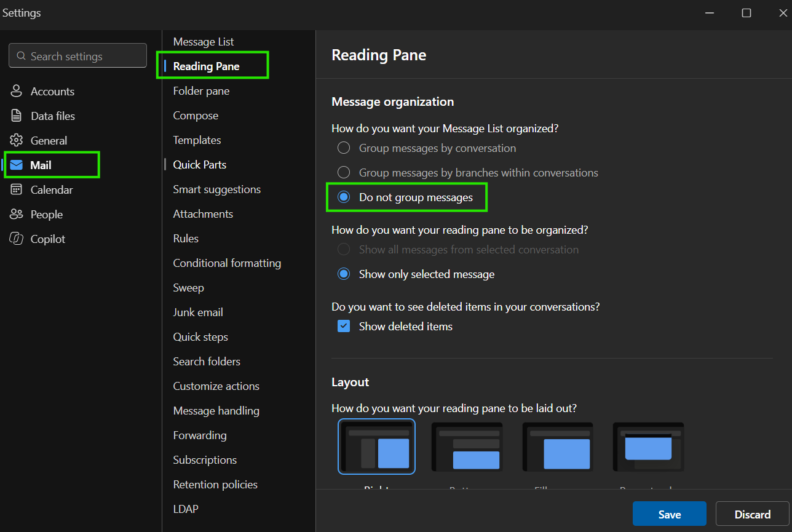Select the right-side reading pane layout thumbnail
Image resolution: width=792 pixels, height=532 pixels.
click(376, 447)
